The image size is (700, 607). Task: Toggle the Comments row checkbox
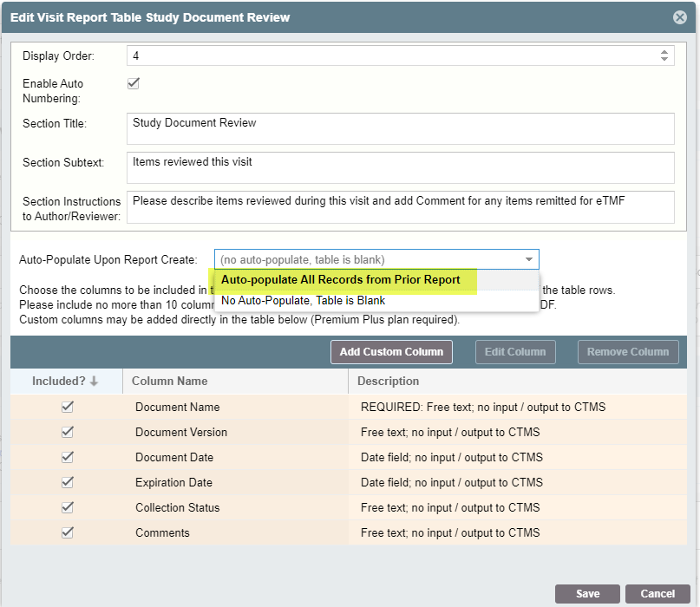[x=68, y=532]
